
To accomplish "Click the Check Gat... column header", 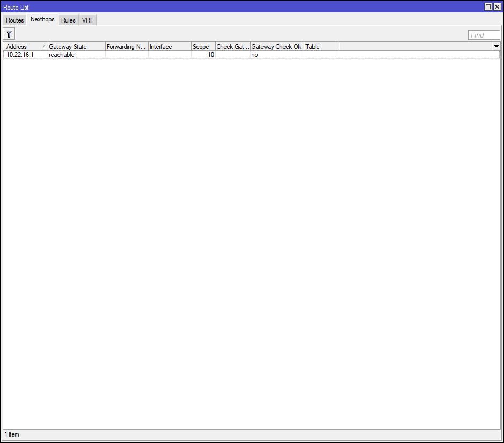I will [233, 46].
